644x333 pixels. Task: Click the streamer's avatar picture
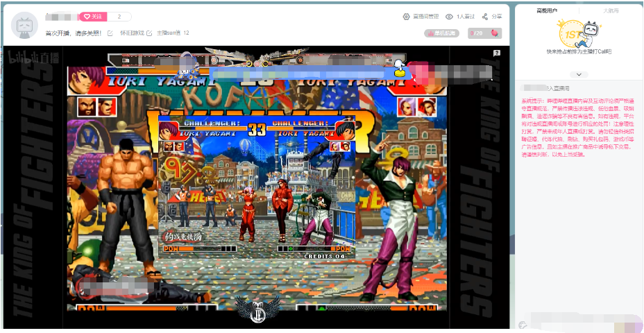click(25, 25)
